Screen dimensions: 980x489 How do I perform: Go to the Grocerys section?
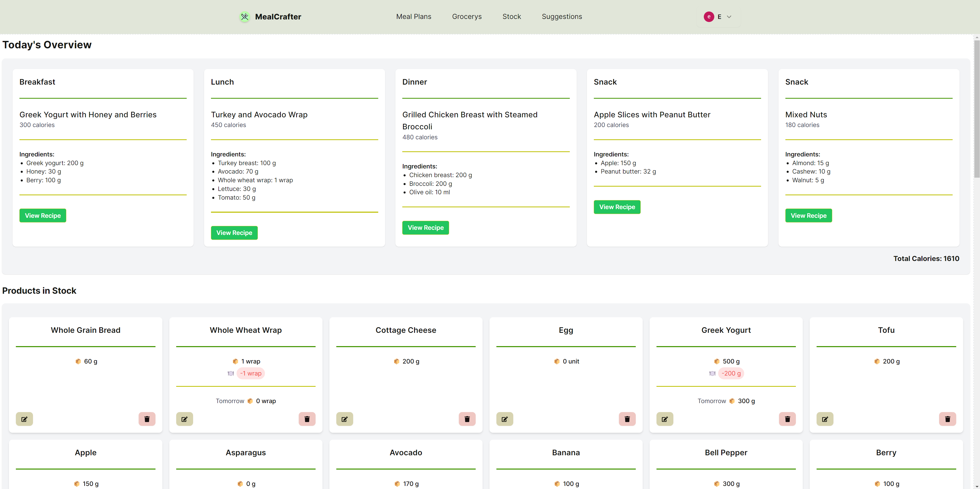coord(466,17)
